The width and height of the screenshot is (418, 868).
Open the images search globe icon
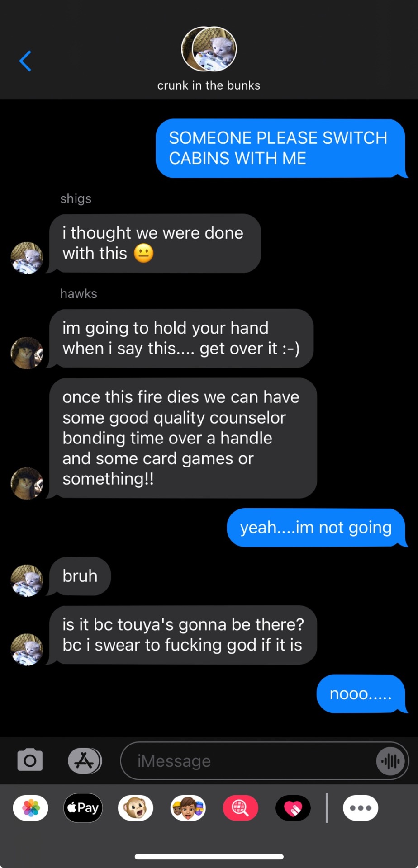point(241,808)
